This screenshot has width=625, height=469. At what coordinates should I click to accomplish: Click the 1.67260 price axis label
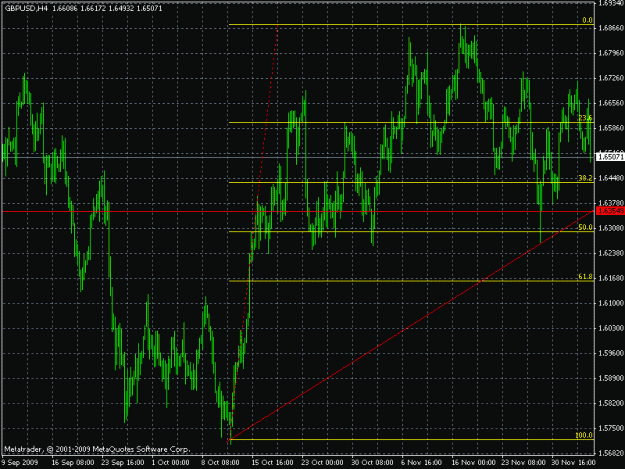pyautogui.click(x=611, y=78)
